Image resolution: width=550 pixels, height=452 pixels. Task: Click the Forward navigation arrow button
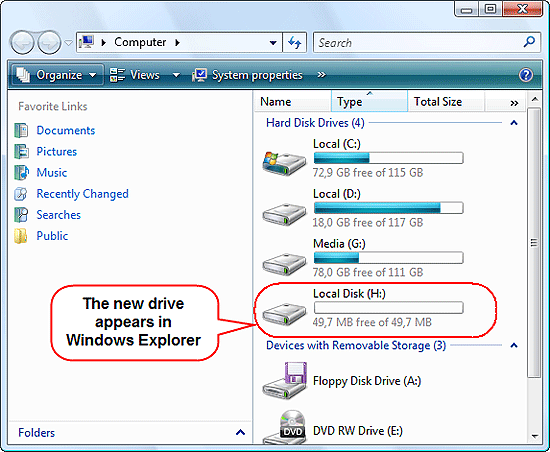tap(49, 43)
